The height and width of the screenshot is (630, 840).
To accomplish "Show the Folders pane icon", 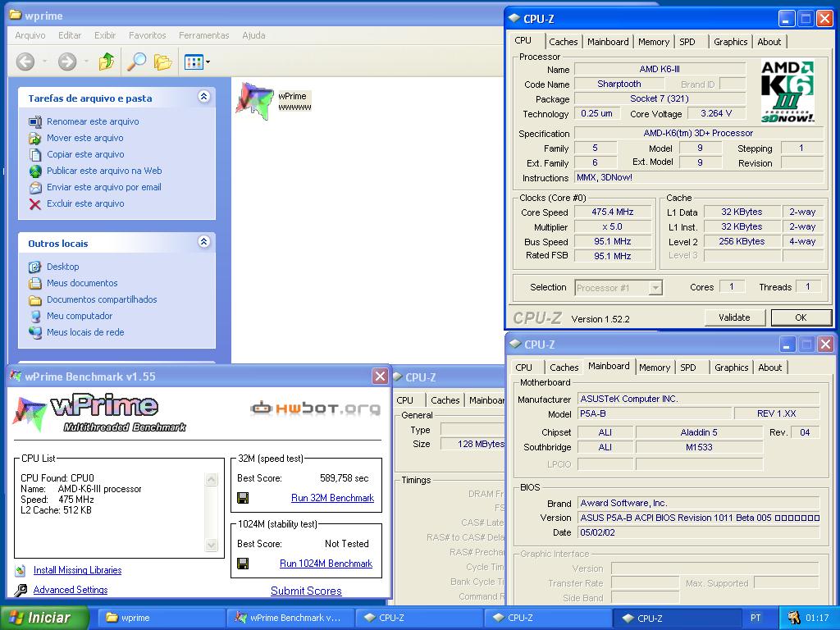I will [163, 62].
